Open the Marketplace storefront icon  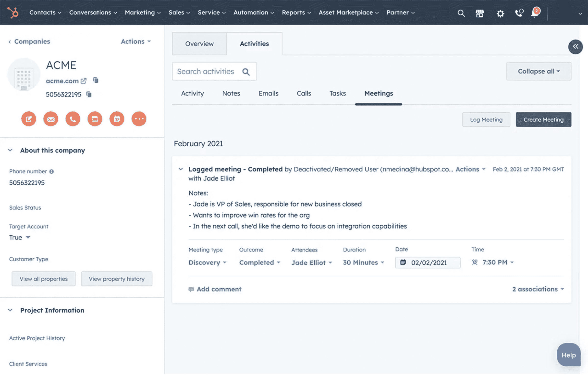tap(480, 13)
